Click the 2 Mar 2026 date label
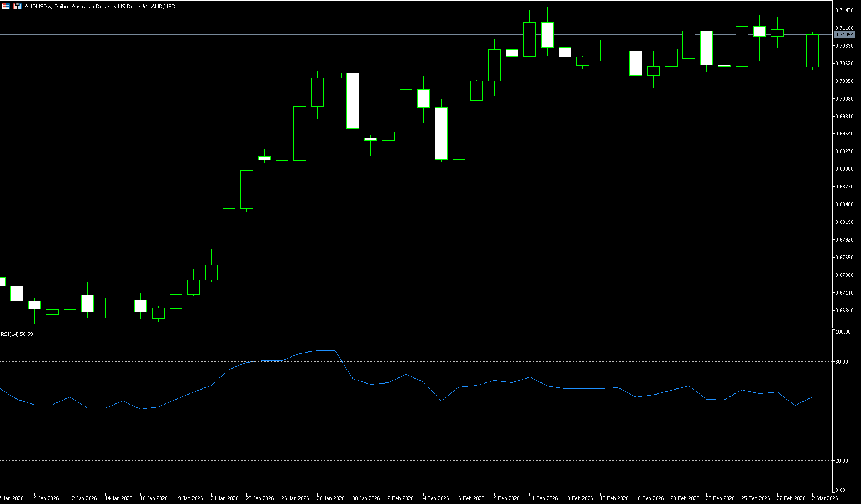This screenshot has width=861, height=504. [x=825, y=498]
